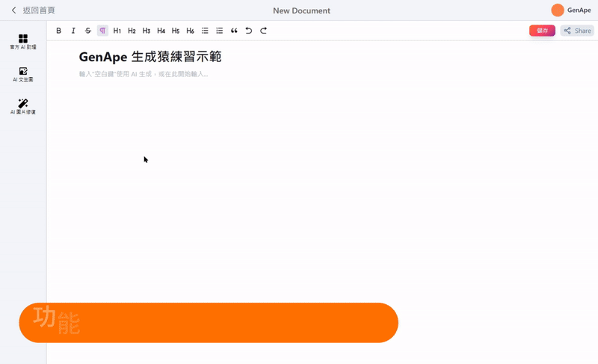Apply Heading 1 style
598x364 pixels.
[117, 31]
